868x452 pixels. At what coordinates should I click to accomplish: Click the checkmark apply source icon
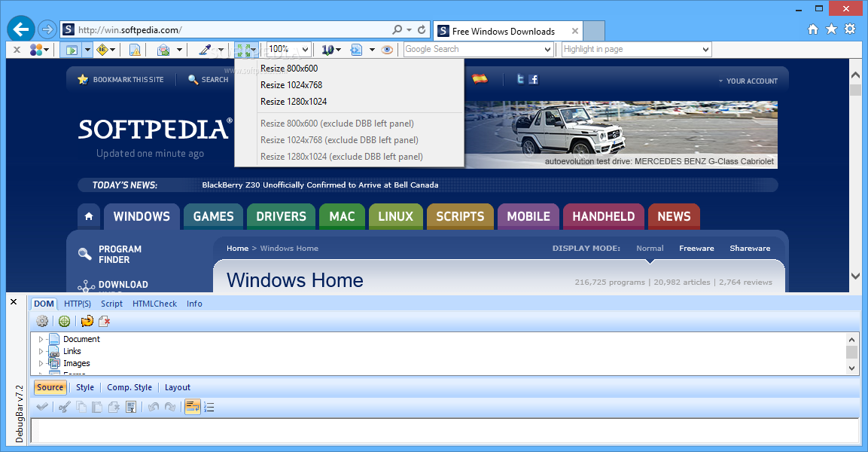click(42, 407)
